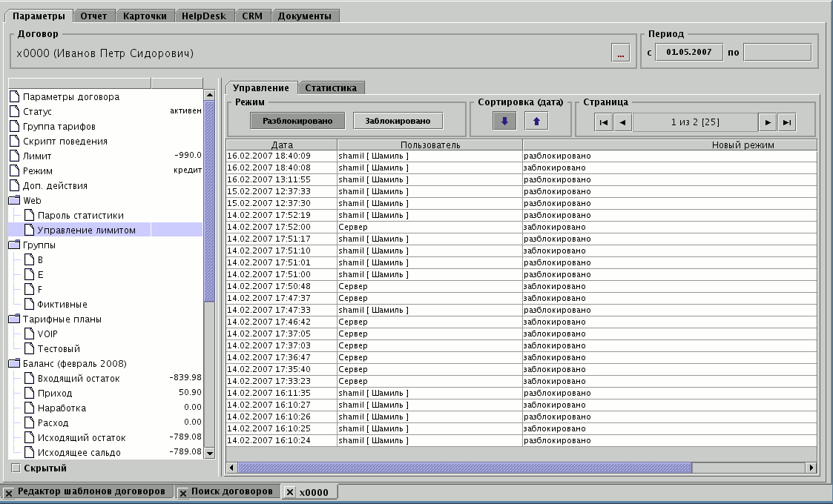
Task: Select Пароль статистики tree item
Action: tap(80, 216)
